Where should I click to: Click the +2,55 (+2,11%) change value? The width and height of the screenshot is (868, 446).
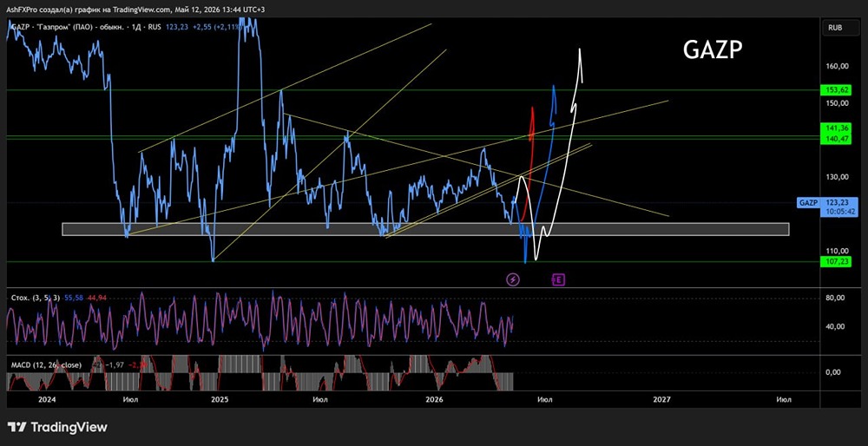tap(218, 27)
